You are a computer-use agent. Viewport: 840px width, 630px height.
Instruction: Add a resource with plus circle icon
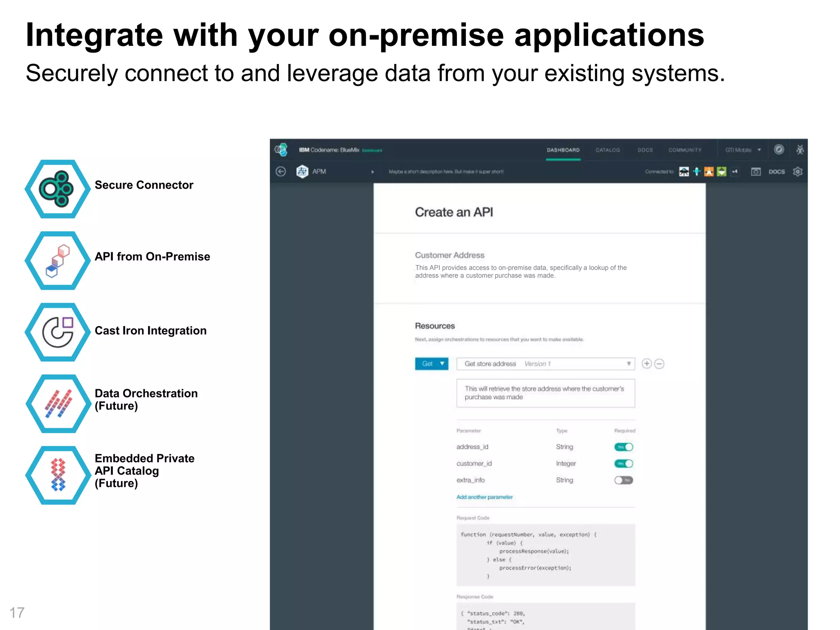click(x=646, y=363)
